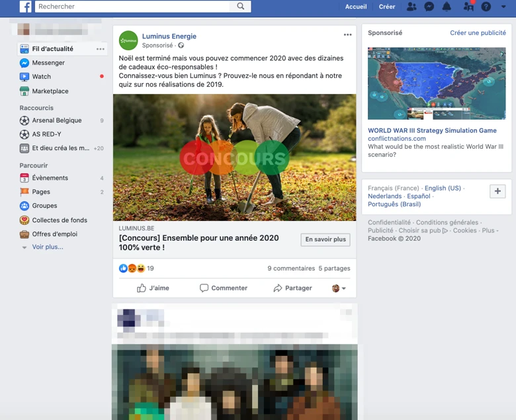Open conflictnations.com link
The image size is (516, 420).
(396, 138)
